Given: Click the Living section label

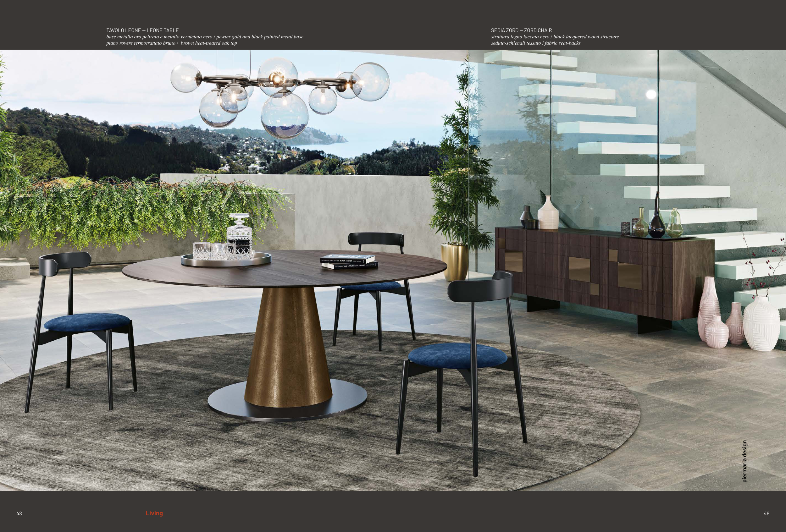Looking at the screenshot, I should click(x=154, y=513).
